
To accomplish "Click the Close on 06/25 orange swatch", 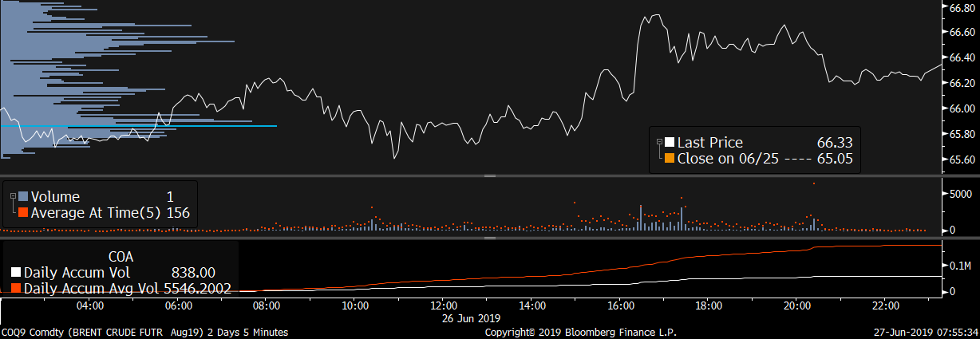I will 670,158.
